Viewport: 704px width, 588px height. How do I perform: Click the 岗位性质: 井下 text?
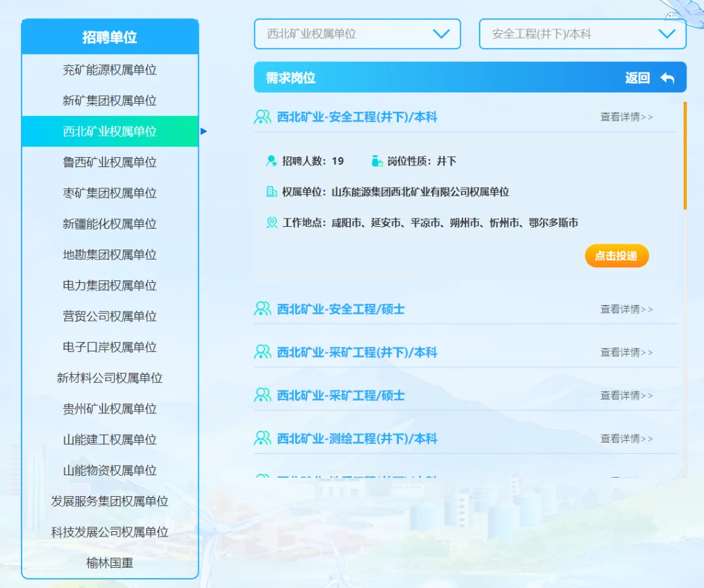click(422, 161)
